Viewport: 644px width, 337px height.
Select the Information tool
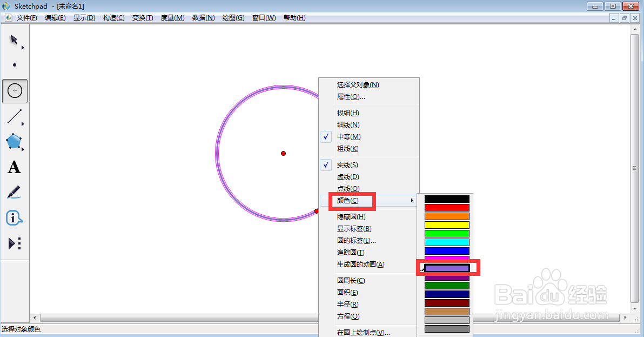pyautogui.click(x=14, y=218)
